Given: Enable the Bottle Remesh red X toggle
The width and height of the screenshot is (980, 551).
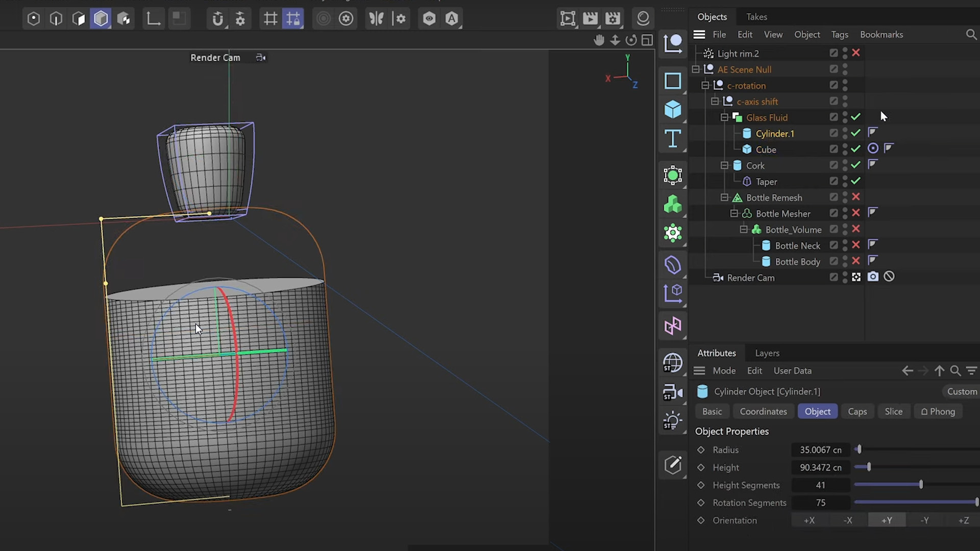Looking at the screenshot, I should pos(856,197).
